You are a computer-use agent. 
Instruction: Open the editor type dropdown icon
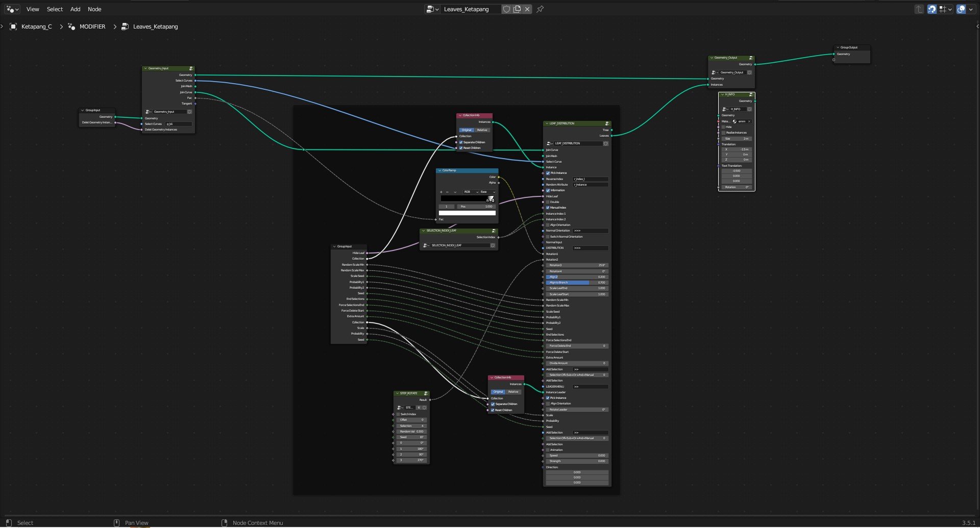pyautogui.click(x=13, y=9)
